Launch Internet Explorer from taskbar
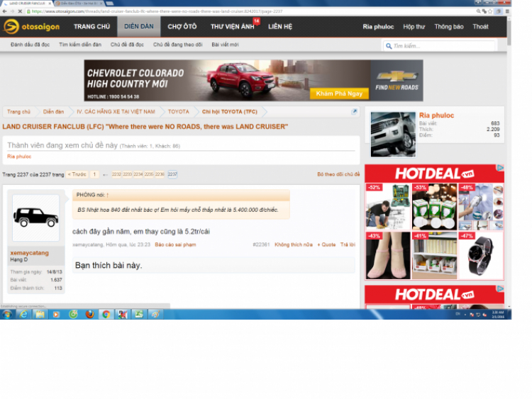532x399 pixels. pos(23,314)
